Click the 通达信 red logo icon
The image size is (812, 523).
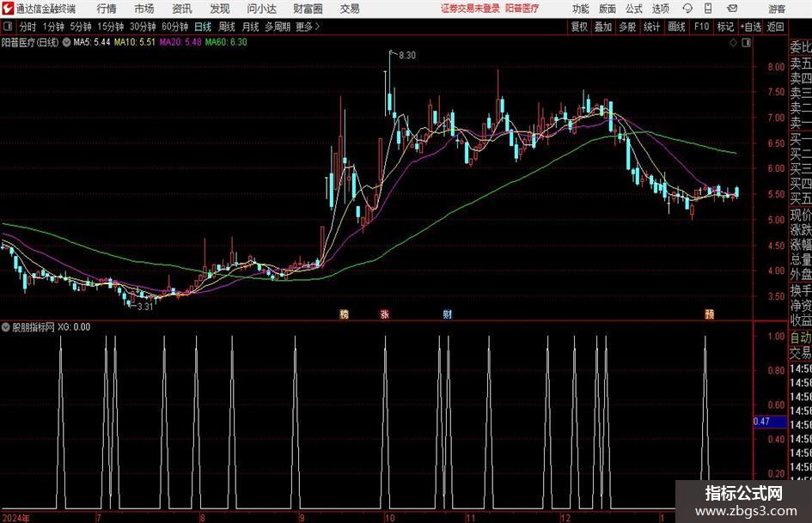pyautogui.click(x=8, y=9)
